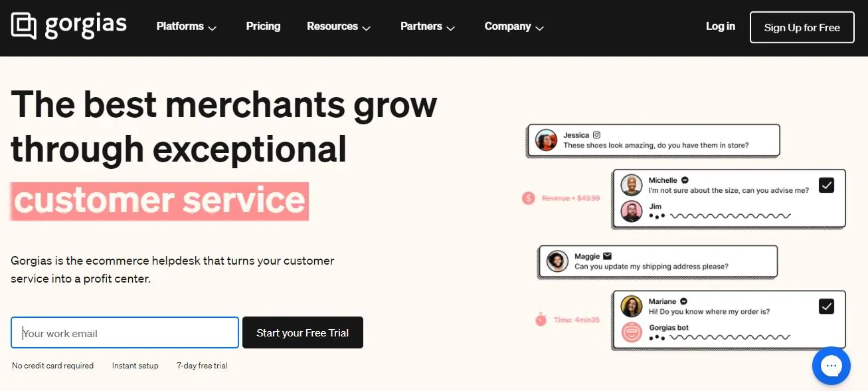Click the pink stopwatch Time icon

(x=541, y=320)
